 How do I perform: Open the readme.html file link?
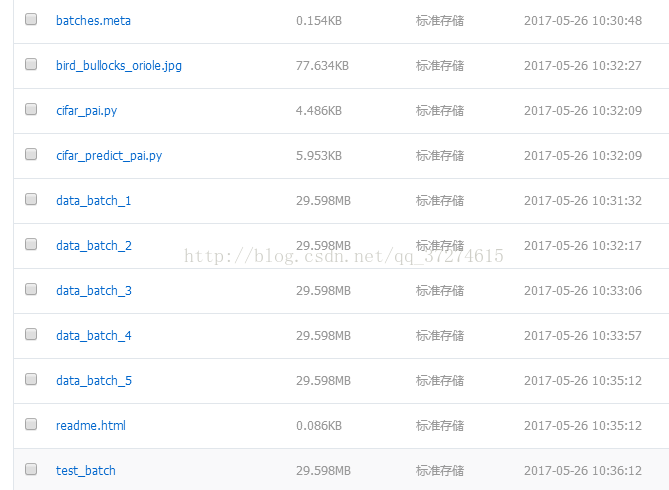91,426
